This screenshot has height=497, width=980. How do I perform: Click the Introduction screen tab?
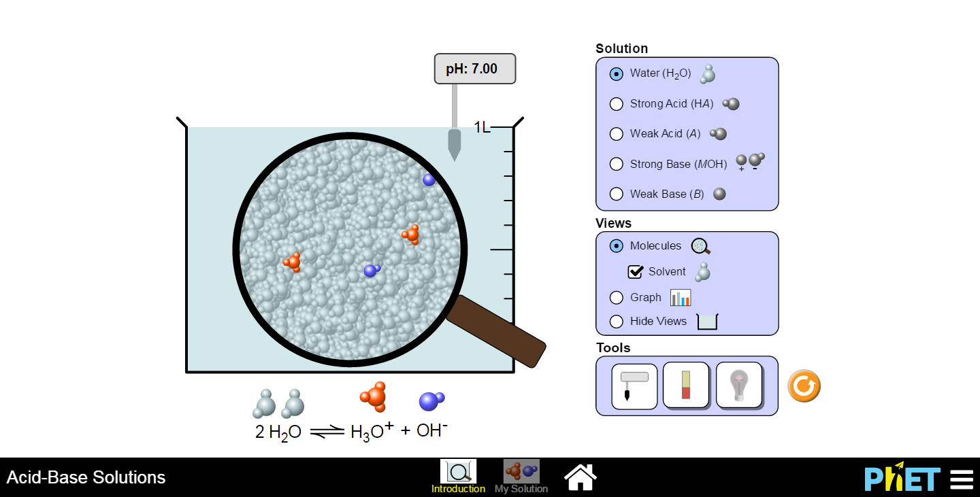(458, 473)
